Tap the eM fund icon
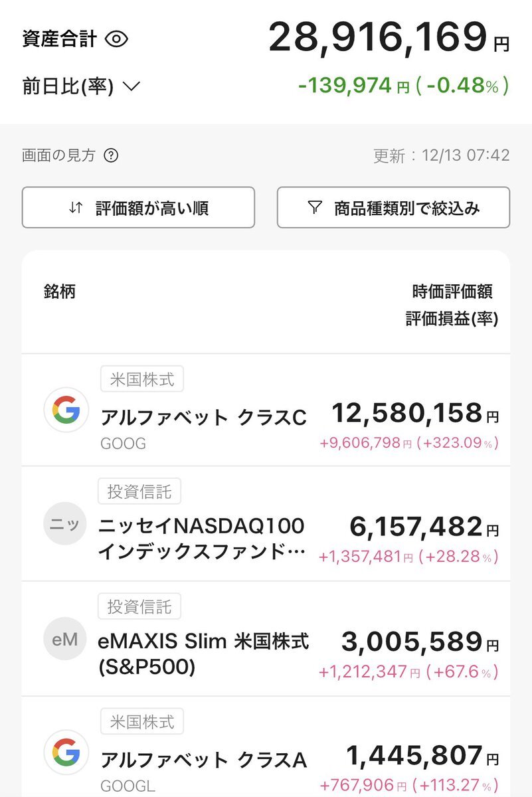The height and width of the screenshot is (797, 532). point(66,640)
